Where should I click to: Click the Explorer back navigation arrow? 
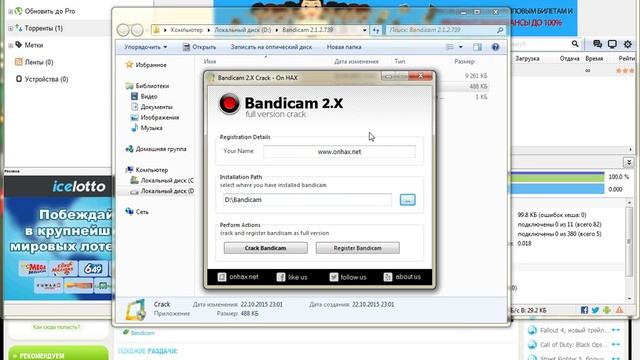[x=123, y=30]
